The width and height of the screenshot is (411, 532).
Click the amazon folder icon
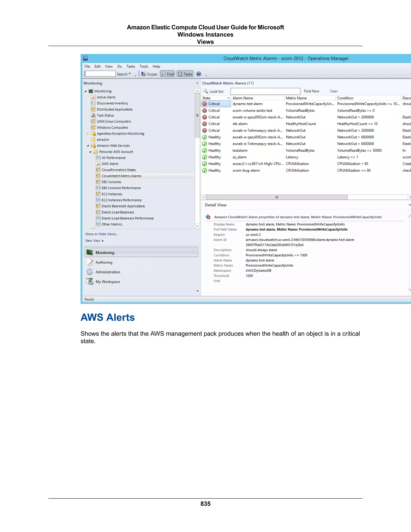tap(93, 140)
